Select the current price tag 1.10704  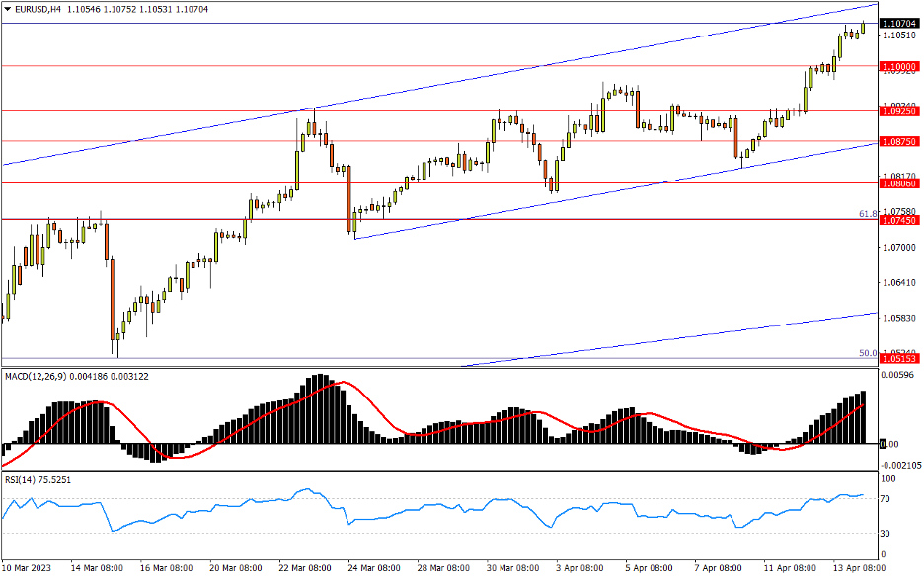click(x=898, y=23)
